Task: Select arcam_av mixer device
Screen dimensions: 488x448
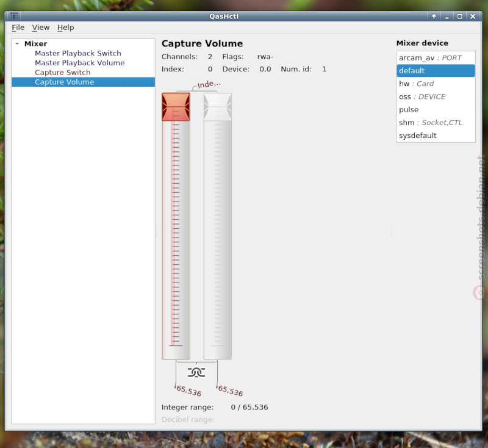Action: pyautogui.click(x=436, y=58)
